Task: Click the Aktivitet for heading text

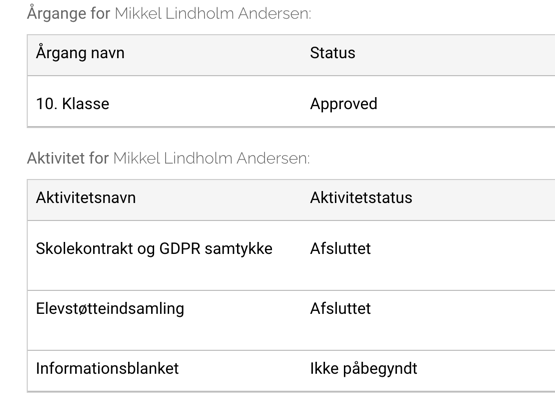Action: coord(68,158)
